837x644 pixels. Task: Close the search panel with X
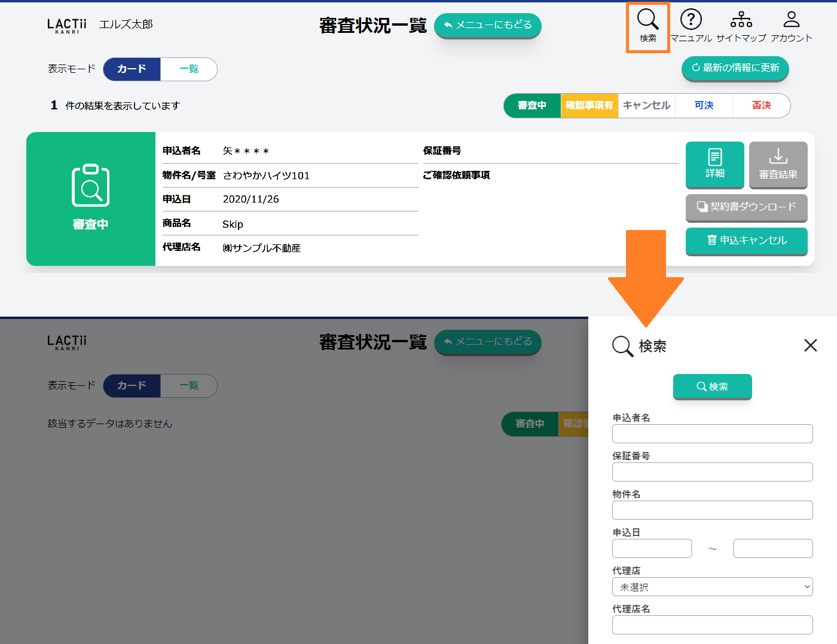coord(810,345)
